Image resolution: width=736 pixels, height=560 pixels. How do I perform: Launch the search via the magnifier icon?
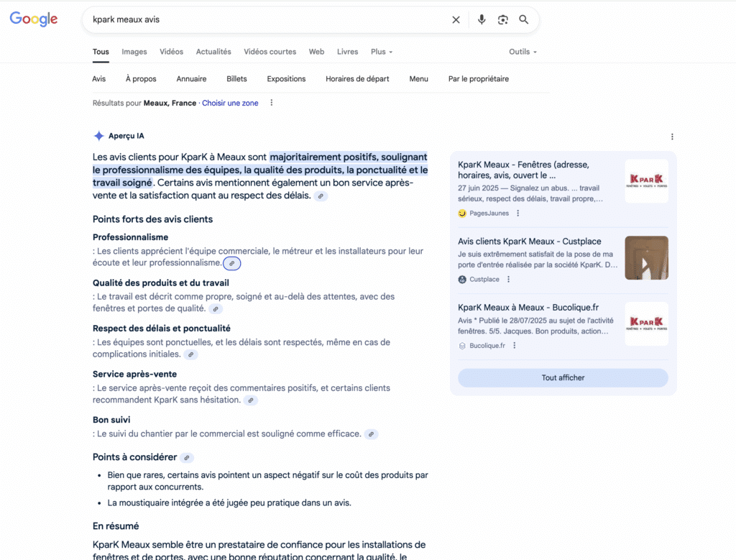[x=523, y=19]
